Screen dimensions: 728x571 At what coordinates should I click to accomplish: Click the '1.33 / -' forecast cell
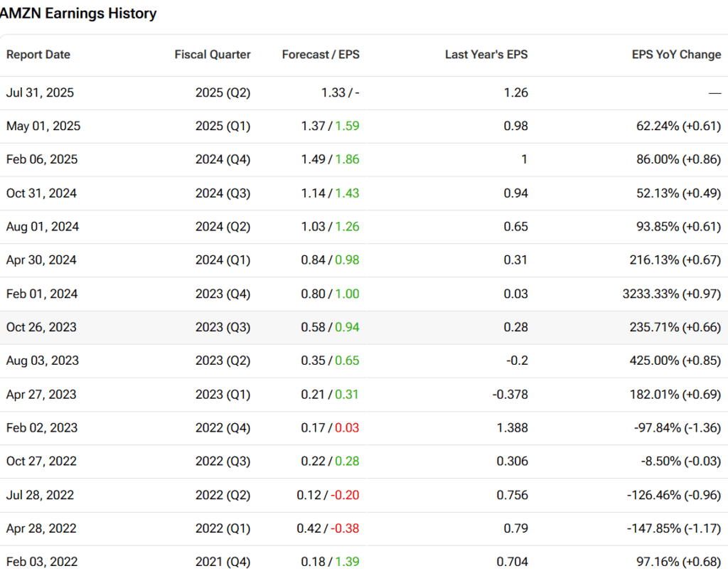pyautogui.click(x=341, y=93)
